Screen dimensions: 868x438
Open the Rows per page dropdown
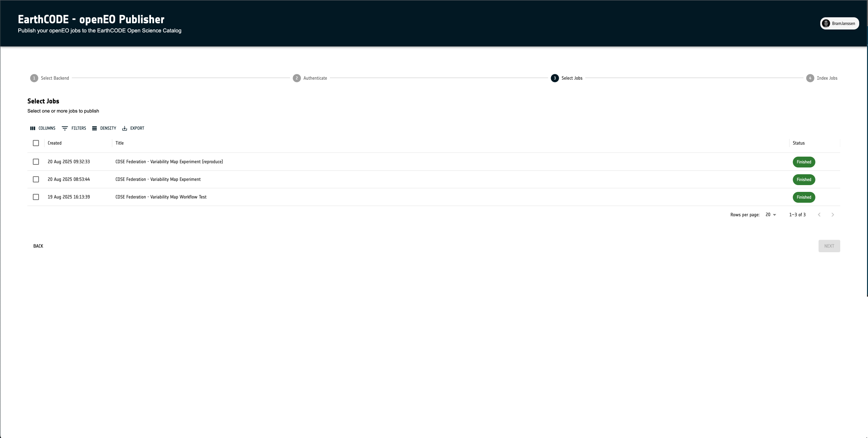pos(771,215)
